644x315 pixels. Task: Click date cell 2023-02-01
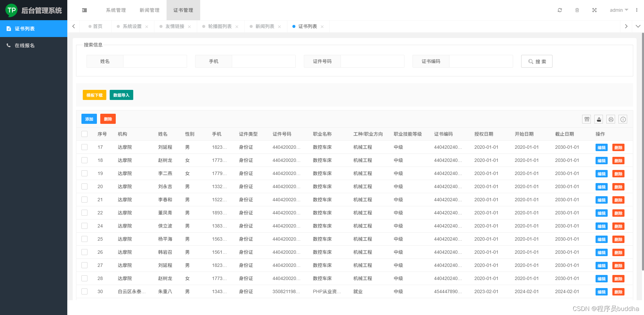click(x=487, y=291)
